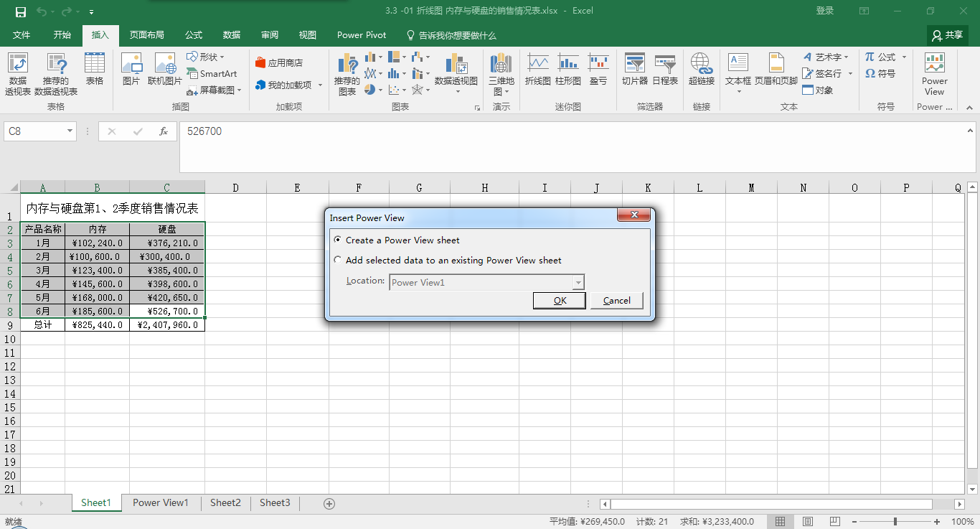980x529 pixels.
Task: Insert a 切片器 slicer
Action: 635,69
